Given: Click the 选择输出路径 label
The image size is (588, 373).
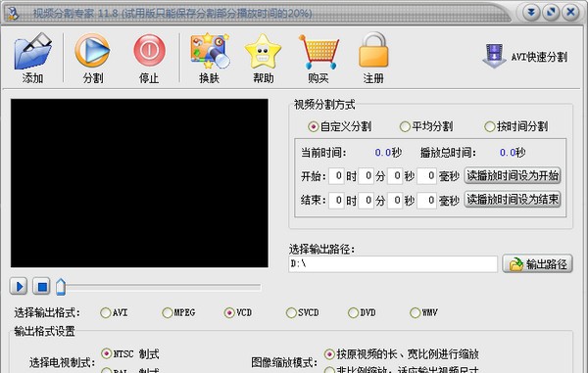Looking at the screenshot, I should pos(321,249).
